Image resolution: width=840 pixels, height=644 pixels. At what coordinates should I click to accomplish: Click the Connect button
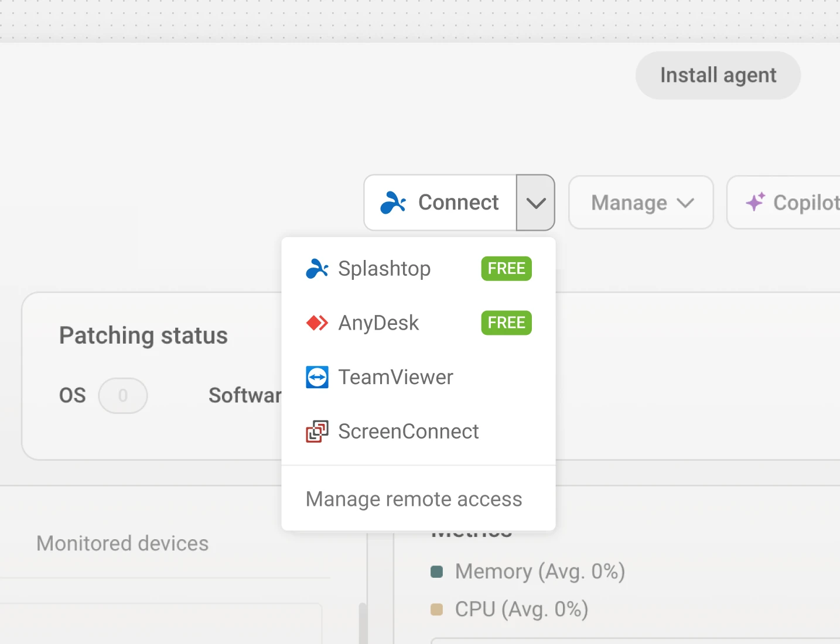(x=440, y=203)
